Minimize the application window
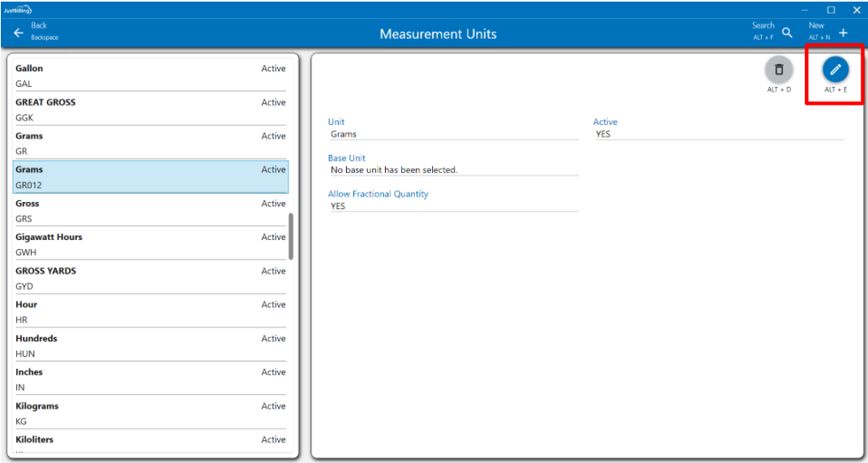The height and width of the screenshot is (463, 868). tap(805, 10)
